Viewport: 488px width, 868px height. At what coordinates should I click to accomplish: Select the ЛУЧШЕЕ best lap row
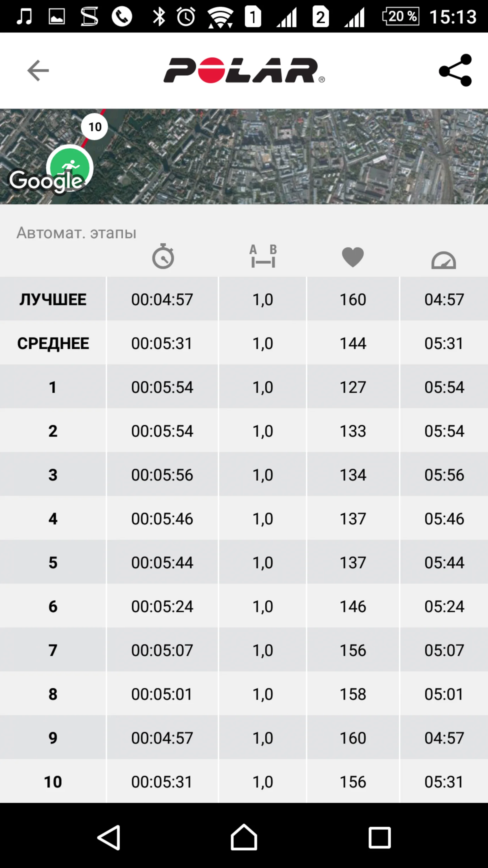53,299
